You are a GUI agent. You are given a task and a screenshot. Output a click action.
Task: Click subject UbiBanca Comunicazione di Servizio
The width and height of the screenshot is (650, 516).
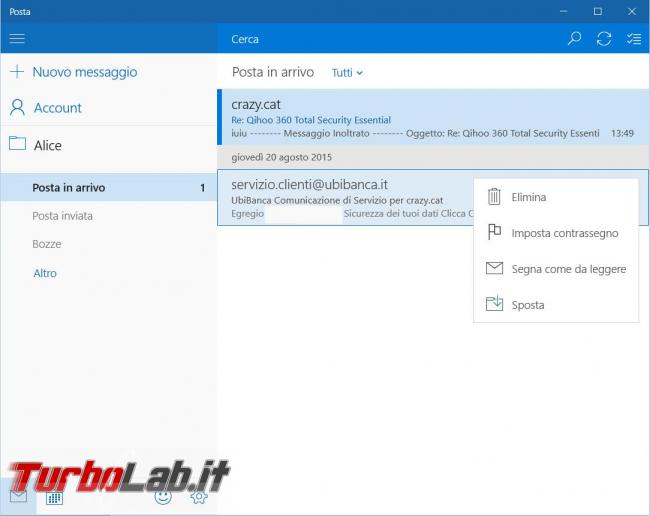tap(337, 200)
